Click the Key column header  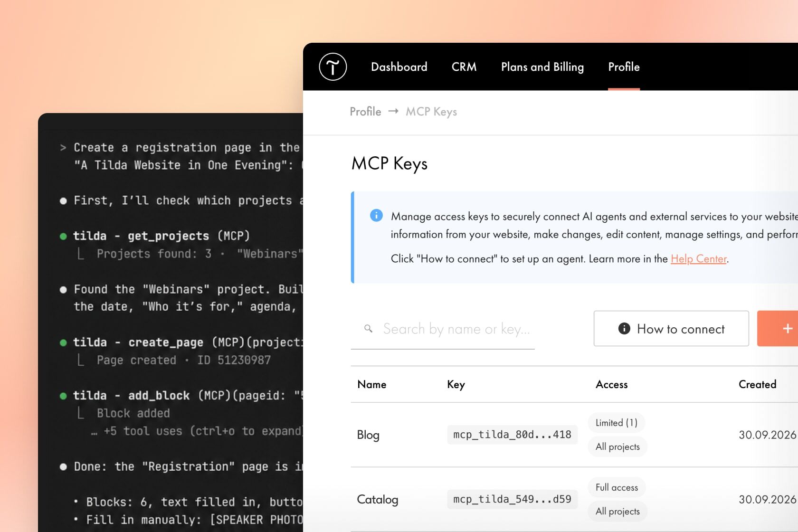[x=456, y=384]
